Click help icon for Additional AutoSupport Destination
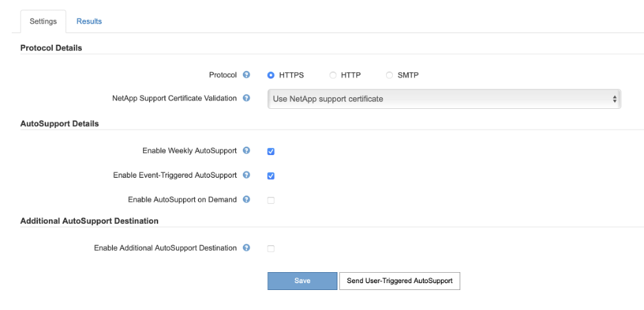The image size is (644, 310). pyautogui.click(x=246, y=248)
